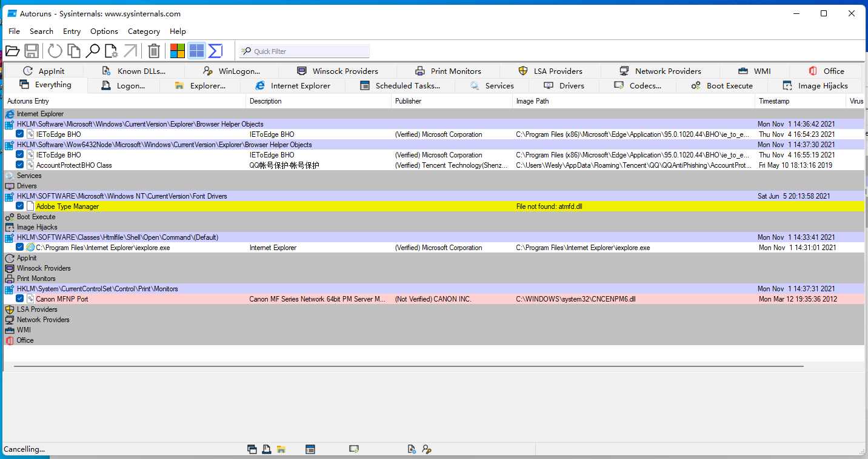Toggle hiding Windows entries via the blue grid icon
This screenshot has height=459, width=868.
[x=196, y=51]
